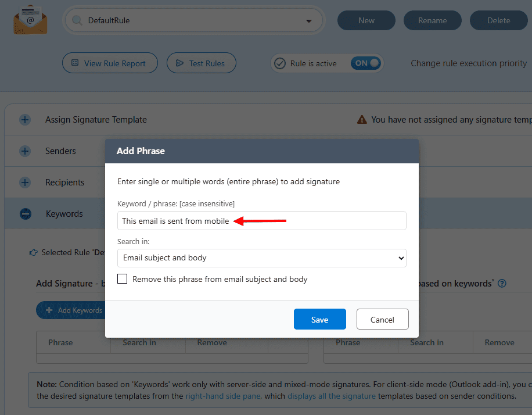This screenshot has width=532, height=415.
Task: Click the pointing hand icon before Selected Rule
Action: tap(34, 253)
